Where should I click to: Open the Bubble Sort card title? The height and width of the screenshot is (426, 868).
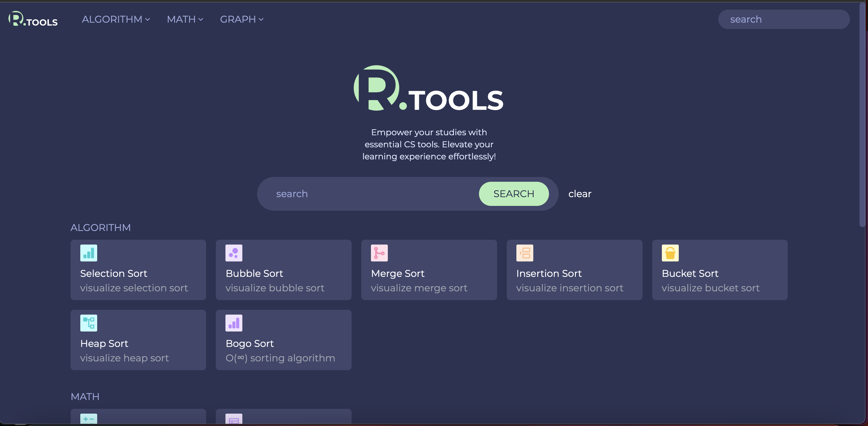[254, 273]
